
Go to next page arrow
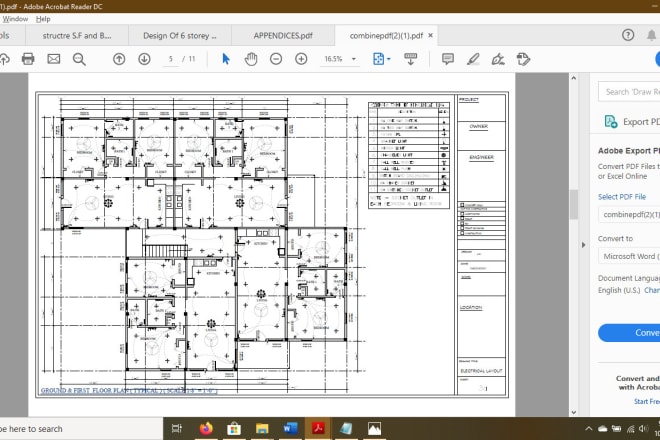[144, 59]
